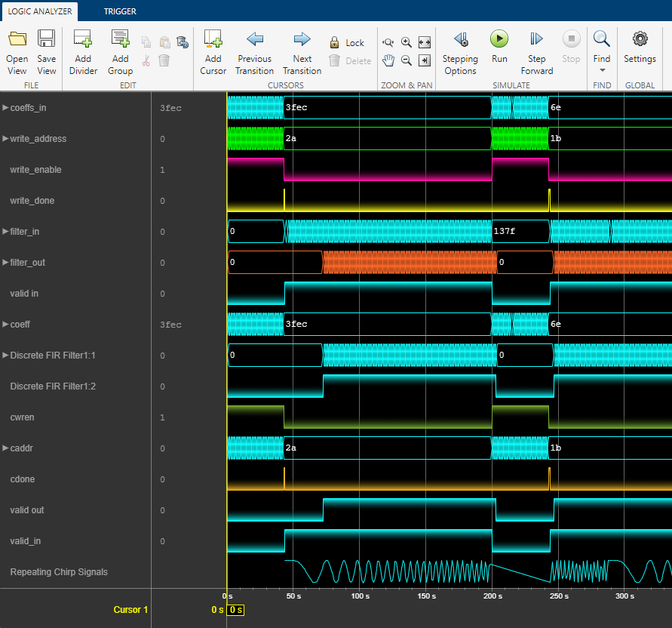The width and height of the screenshot is (672, 628).
Task: Expand the coeffs_in signal
Action: click(6, 108)
